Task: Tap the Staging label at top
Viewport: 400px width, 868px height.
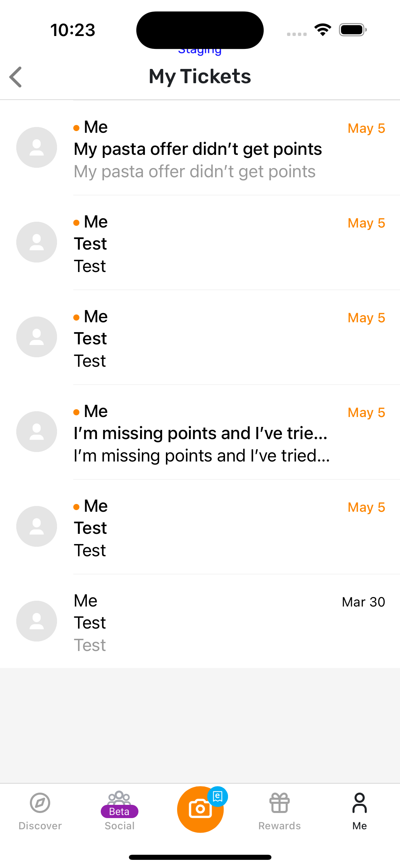Action: (200, 51)
